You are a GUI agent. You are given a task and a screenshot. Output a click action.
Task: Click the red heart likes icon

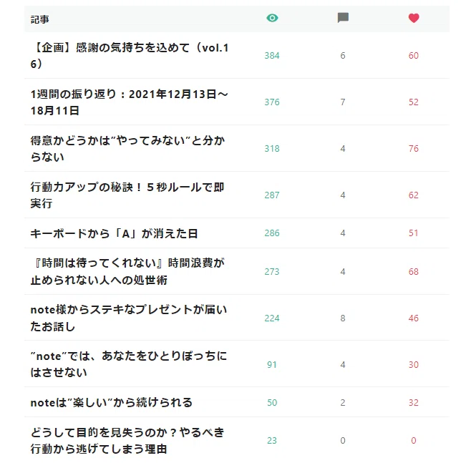click(414, 18)
